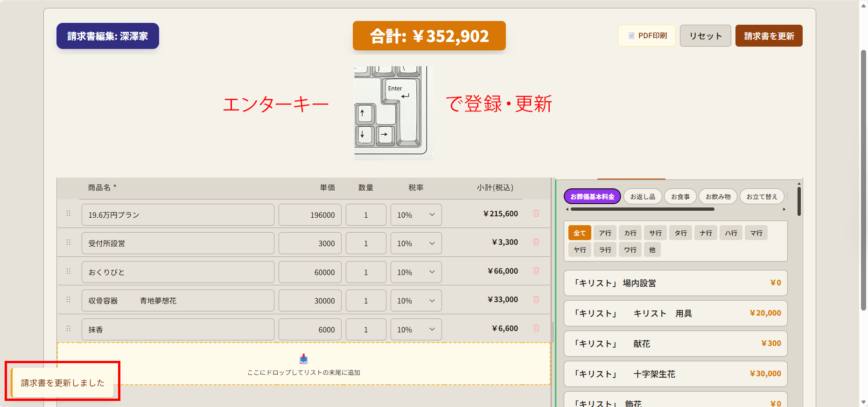The width and height of the screenshot is (868, 407).
Task: Select the 全て filter button
Action: coord(580,233)
